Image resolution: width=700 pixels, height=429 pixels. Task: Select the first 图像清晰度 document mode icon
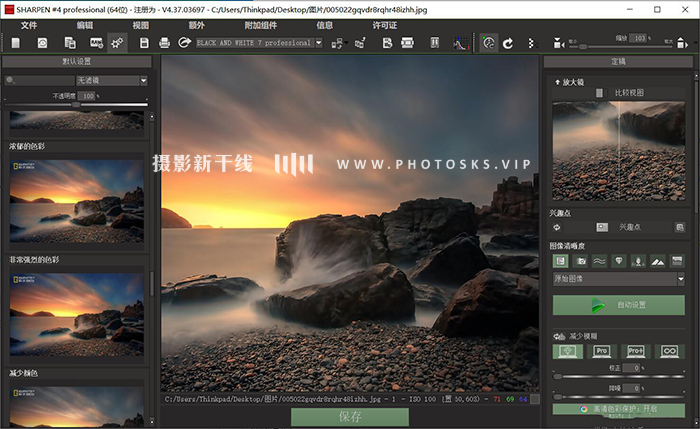pyautogui.click(x=561, y=261)
